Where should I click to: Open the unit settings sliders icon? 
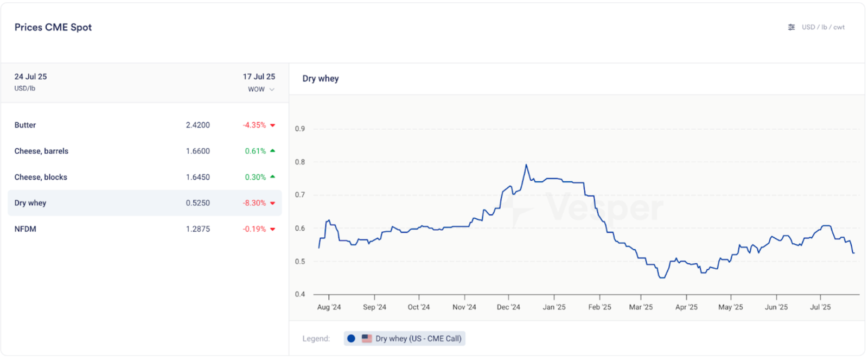[x=792, y=27]
